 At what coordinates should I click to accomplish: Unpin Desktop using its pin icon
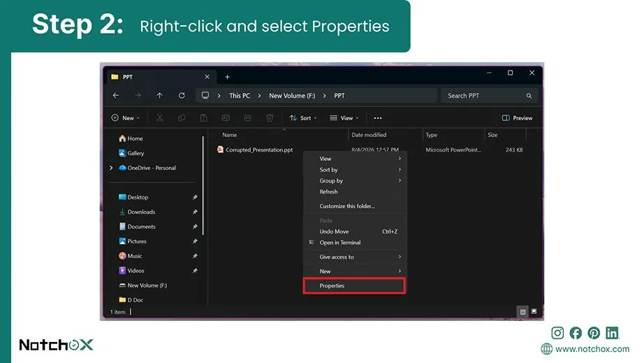click(x=195, y=197)
